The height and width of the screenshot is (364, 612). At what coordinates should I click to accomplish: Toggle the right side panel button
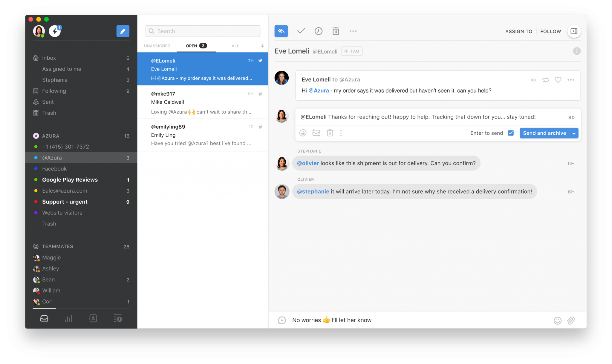pos(574,31)
